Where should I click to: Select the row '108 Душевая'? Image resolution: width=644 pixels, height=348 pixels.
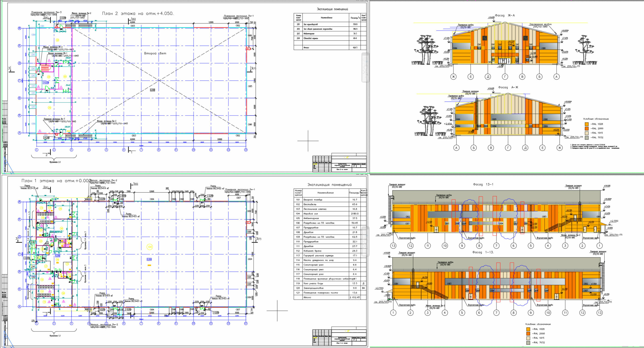click(x=330, y=232)
